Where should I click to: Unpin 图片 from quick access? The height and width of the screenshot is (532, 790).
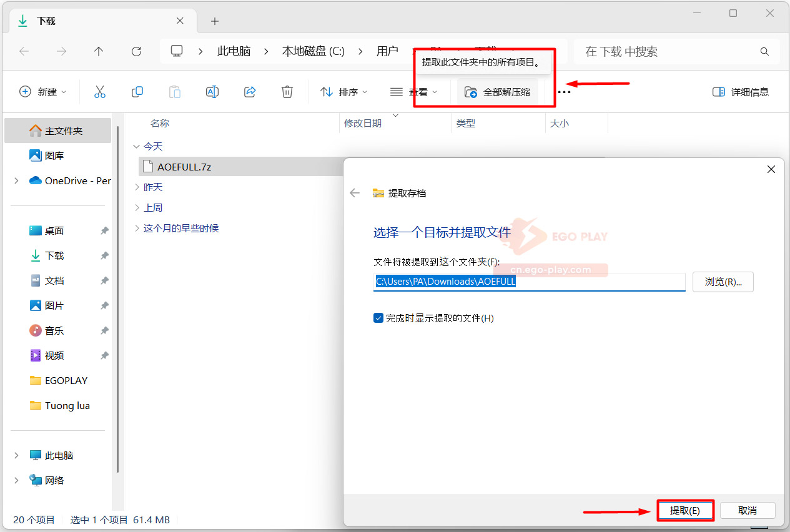point(104,305)
